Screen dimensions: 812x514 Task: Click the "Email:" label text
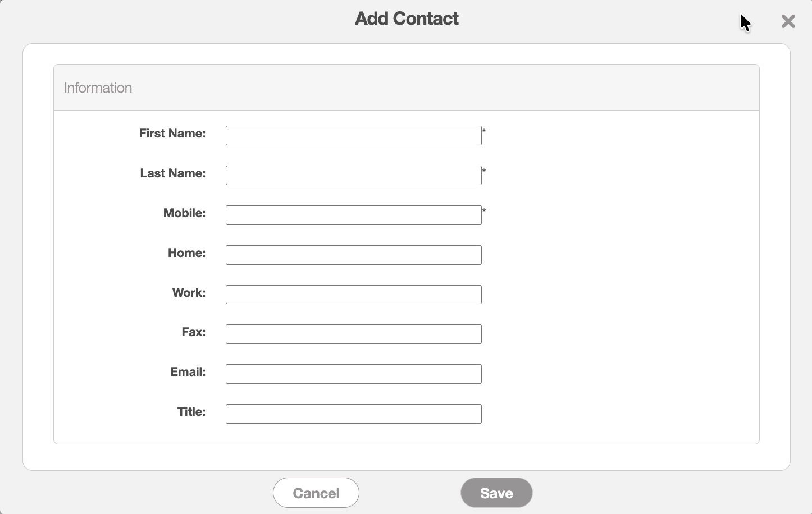coord(188,372)
